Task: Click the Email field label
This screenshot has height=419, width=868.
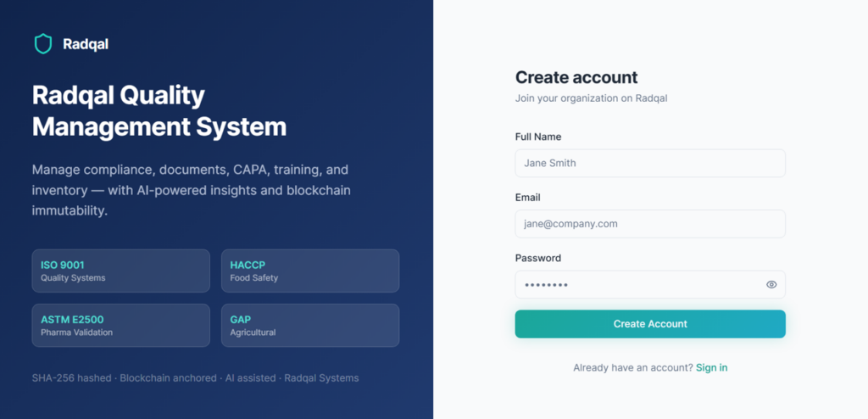Action: point(528,198)
